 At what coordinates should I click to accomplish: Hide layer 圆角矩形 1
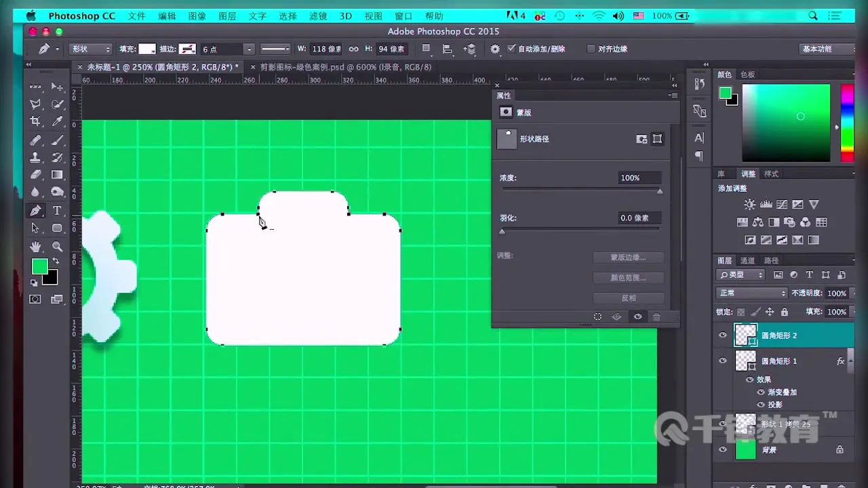point(723,361)
